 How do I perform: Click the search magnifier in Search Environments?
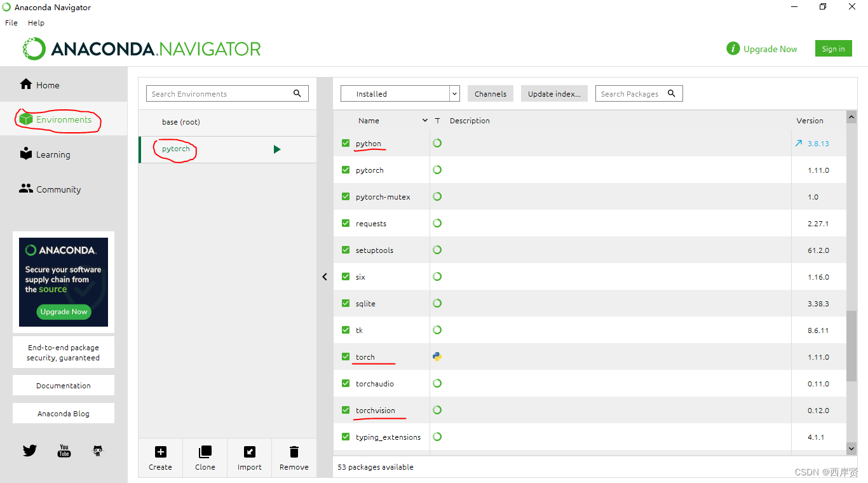pos(297,93)
